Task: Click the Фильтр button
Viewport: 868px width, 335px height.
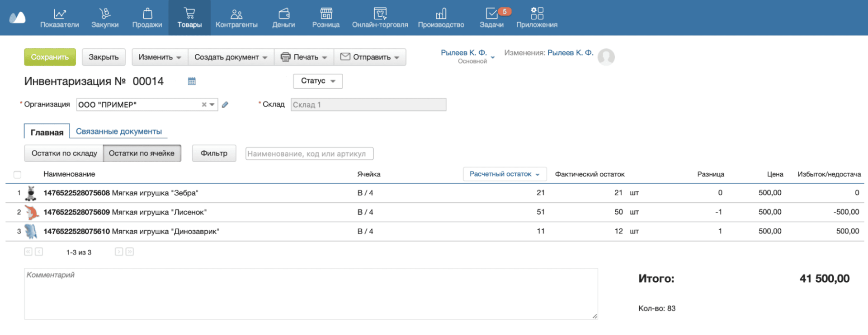Action: tap(214, 154)
